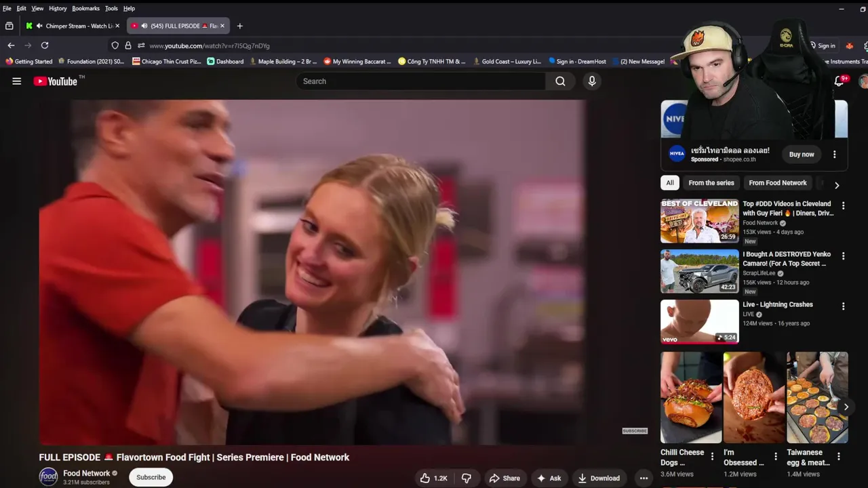Image resolution: width=868 pixels, height=488 pixels.
Task: Start voice search with the microphone icon
Action: click(x=592, y=81)
